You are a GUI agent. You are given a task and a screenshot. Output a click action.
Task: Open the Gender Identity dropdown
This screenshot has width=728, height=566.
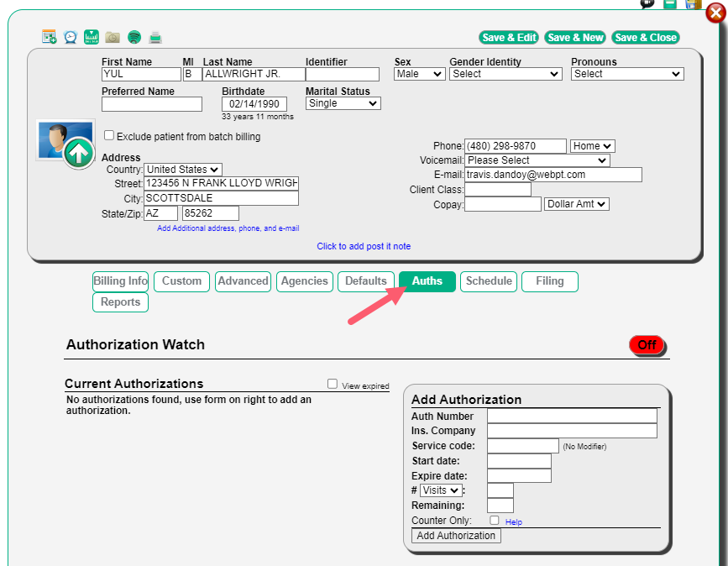coord(505,74)
